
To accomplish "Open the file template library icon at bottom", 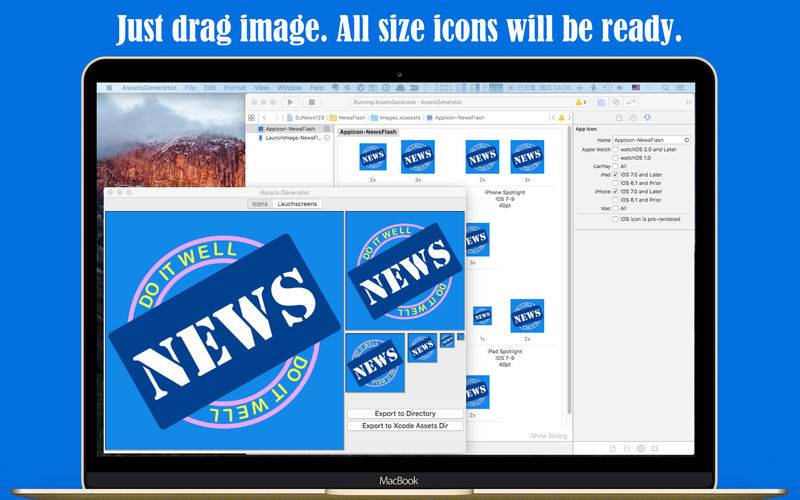I will (613, 448).
